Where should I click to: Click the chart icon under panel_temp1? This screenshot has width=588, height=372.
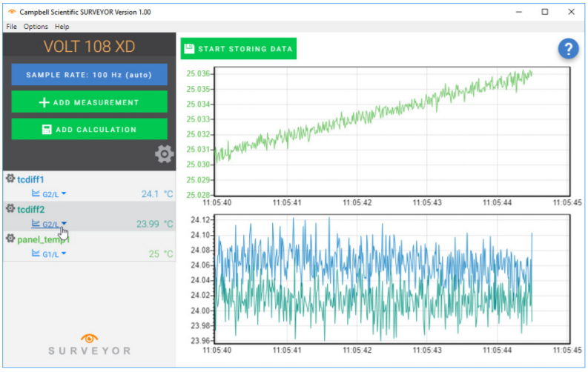(36, 253)
